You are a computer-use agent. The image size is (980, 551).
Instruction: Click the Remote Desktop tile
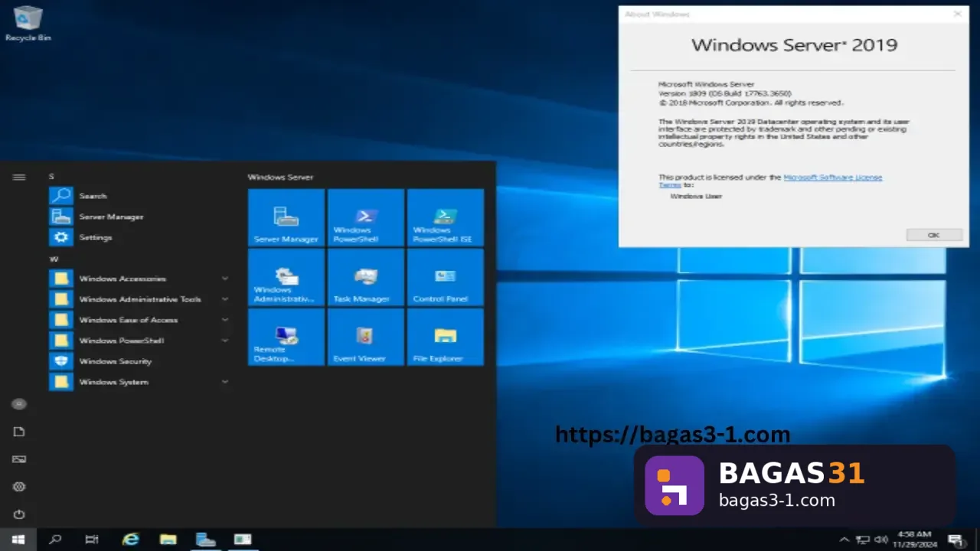tap(286, 337)
